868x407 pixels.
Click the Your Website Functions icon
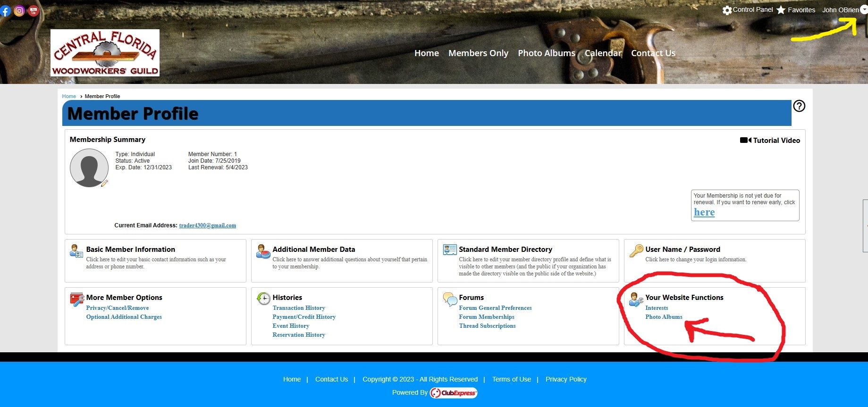click(636, 299)
